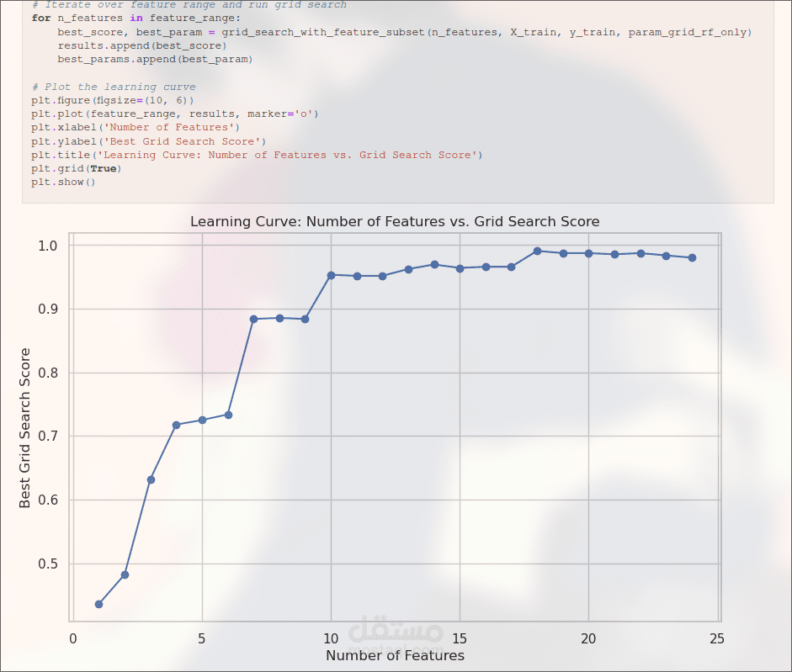This screenshot has height=672, width=792.
Task: Click 'best_params.append(best_param)' code line
Action: [x=155, y=60]
